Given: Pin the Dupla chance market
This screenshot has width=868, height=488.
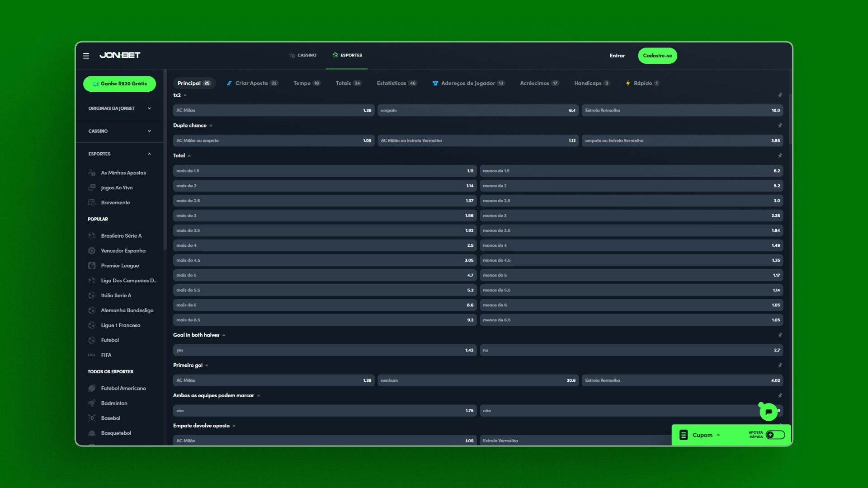Looking at the screenshot, I should coord(780,126).
